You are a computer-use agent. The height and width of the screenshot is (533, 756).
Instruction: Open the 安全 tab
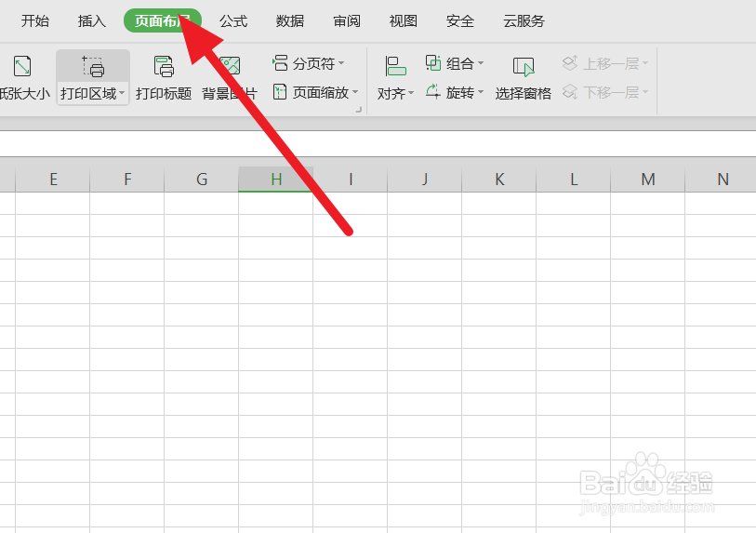tap(460, 20)
